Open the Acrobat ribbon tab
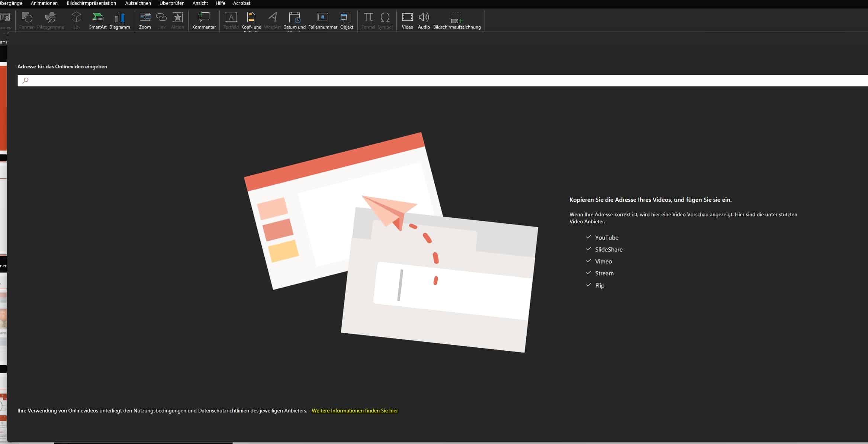Screen dimensions: 868x444 pyautogui.click(x=241, y=3)
